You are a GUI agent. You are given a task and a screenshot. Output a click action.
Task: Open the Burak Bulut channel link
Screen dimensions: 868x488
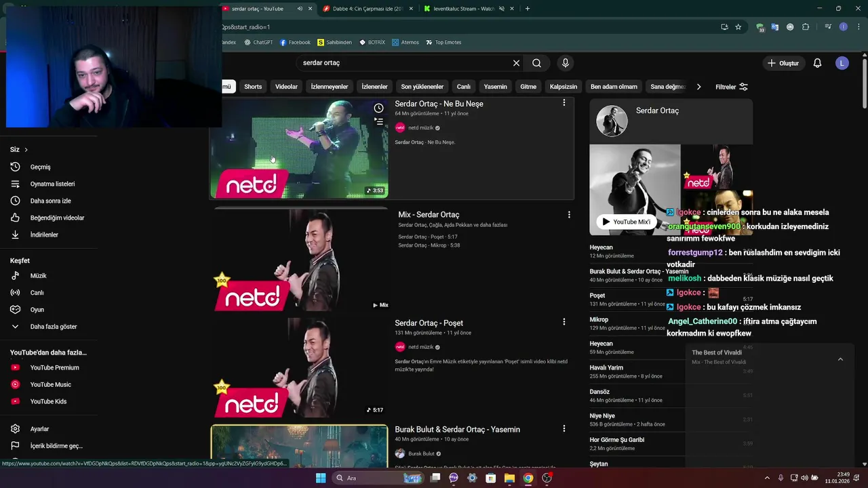point(421,453)
